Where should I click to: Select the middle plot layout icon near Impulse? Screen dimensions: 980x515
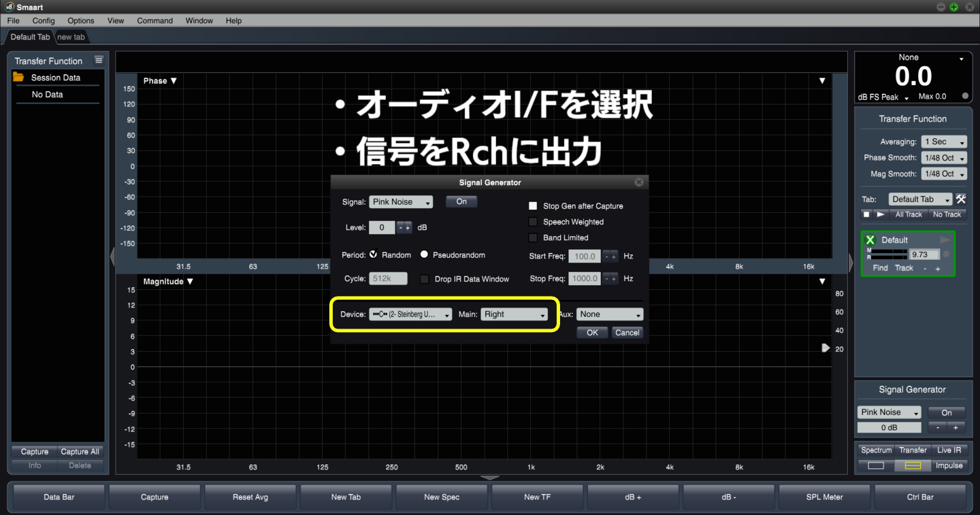pos(913,465)
